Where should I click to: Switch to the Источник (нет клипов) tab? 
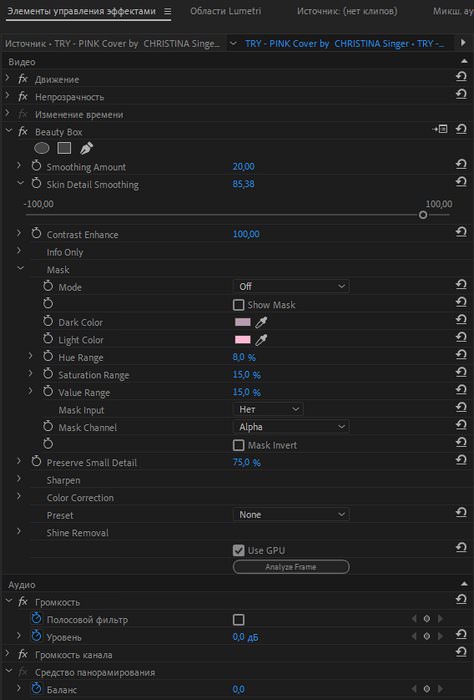coord(347,11)
